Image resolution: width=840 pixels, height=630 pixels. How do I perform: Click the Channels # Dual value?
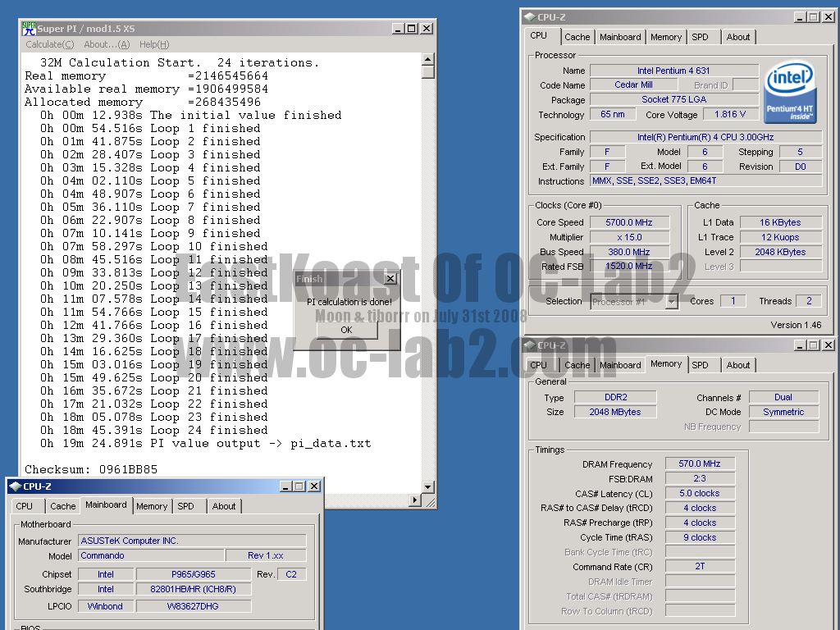[x=783, y=398]
